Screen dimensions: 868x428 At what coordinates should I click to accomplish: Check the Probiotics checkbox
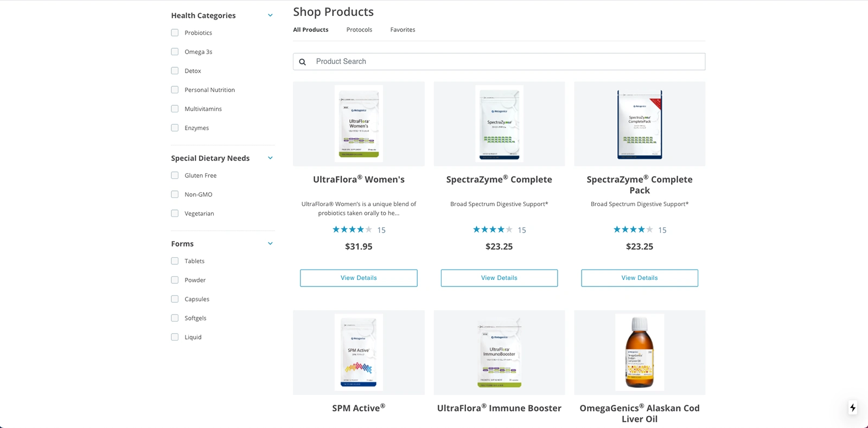[x=175, y=33]
